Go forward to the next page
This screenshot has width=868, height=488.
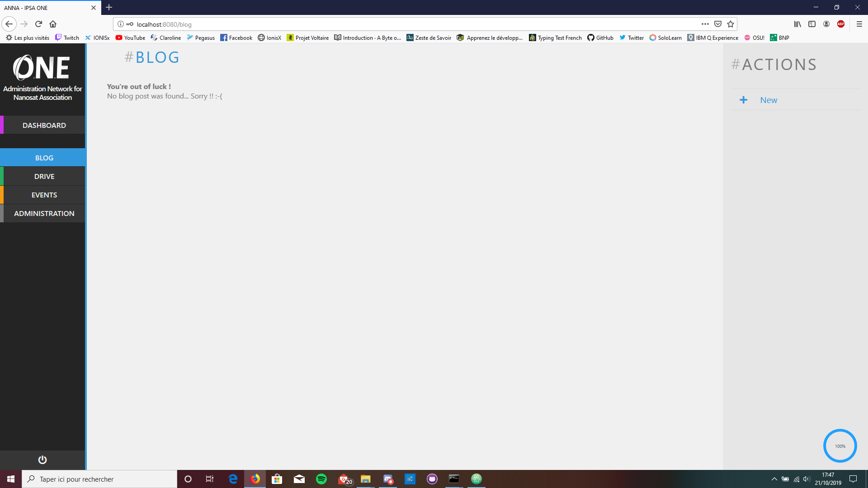24,24
